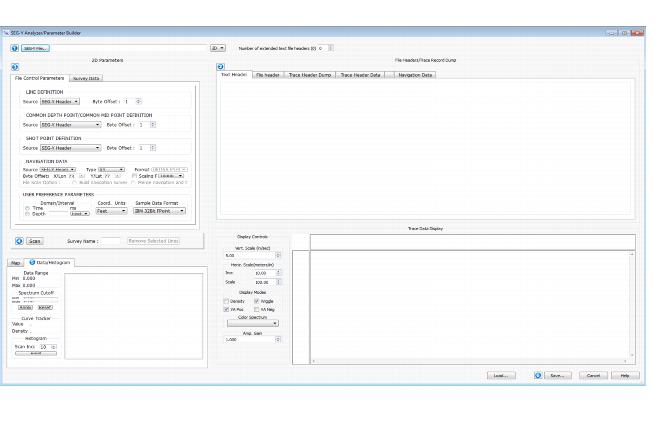Click the blue icon under 2D Parameters
Viewport: 655px width, 427px height.
(14, 67)
